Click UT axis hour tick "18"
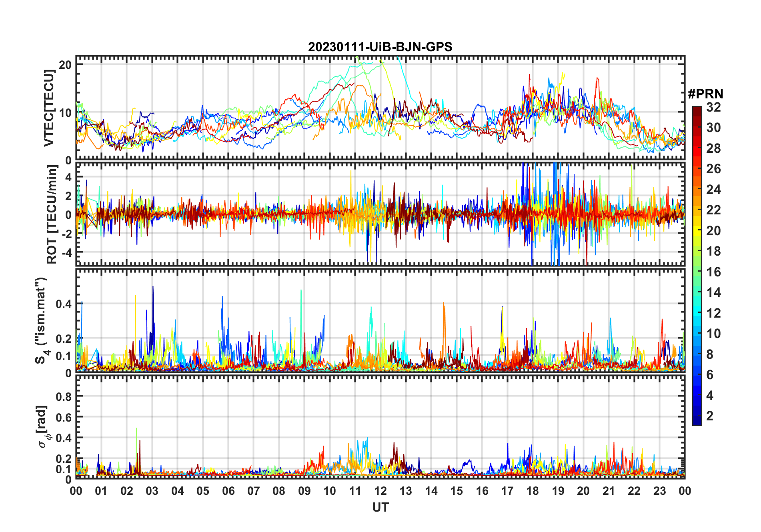This screenshot has height=532, width=761. click(x=533, y=491)
